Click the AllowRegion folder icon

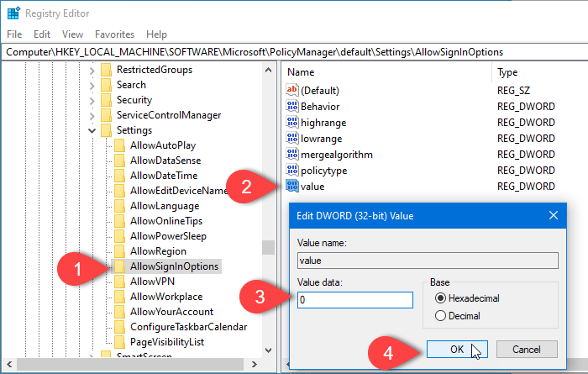(119, 251)
